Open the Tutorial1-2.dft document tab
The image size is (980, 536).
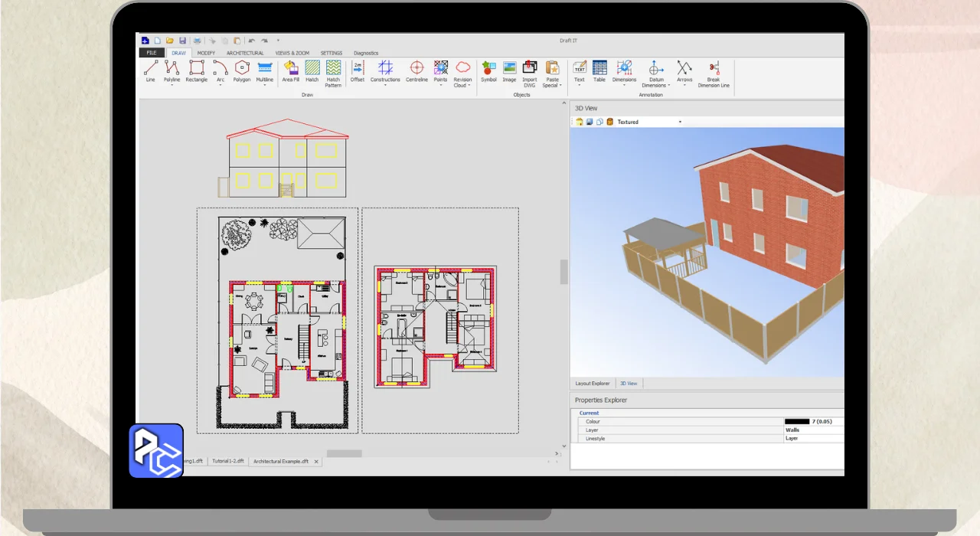click(228, 462)
